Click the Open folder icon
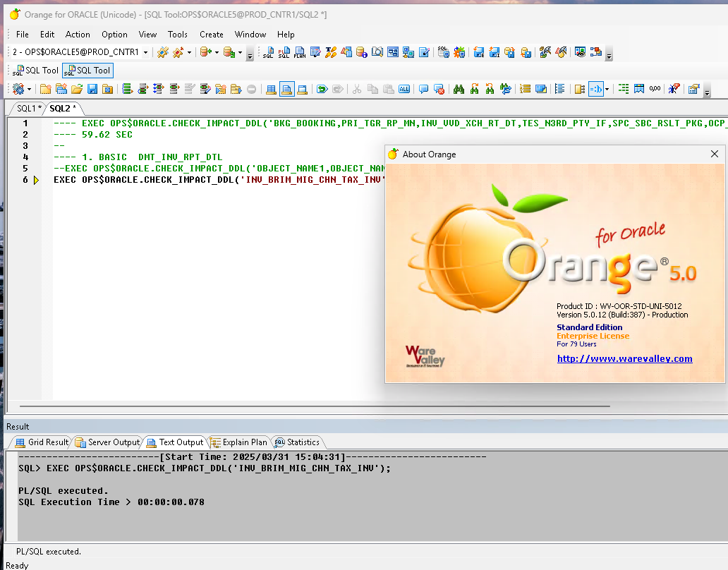This screenshot has width=728, height=570. click(76, 89)
